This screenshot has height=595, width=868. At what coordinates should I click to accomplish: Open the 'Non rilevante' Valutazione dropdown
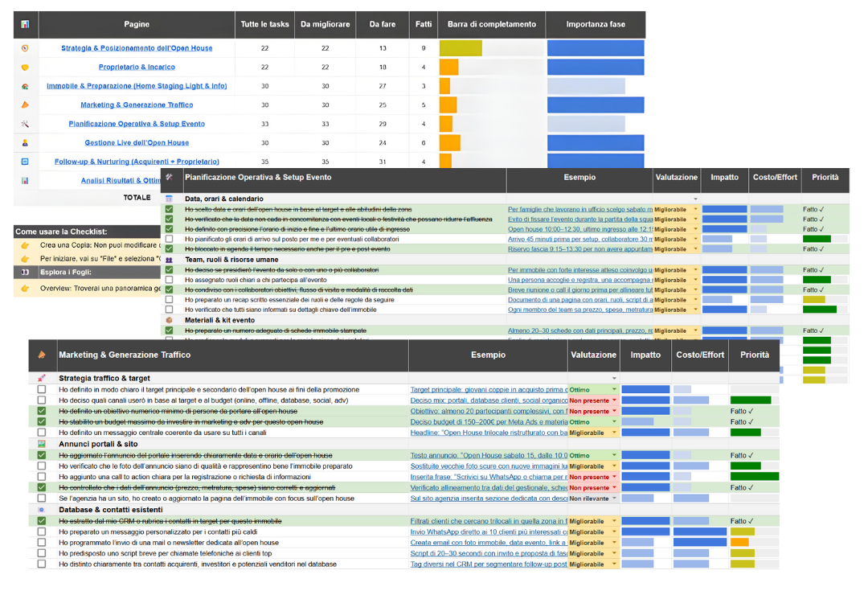point(614,499)
